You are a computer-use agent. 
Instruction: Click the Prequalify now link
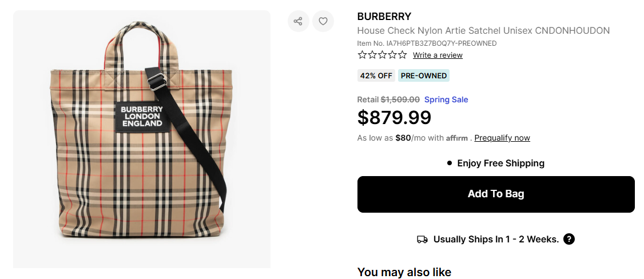tap(502, 138)
